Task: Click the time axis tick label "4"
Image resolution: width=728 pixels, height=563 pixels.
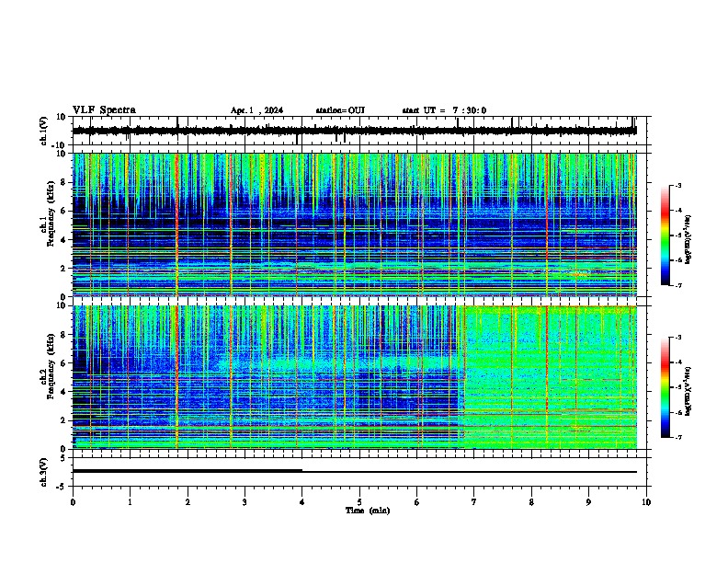Action: (302, 502)
